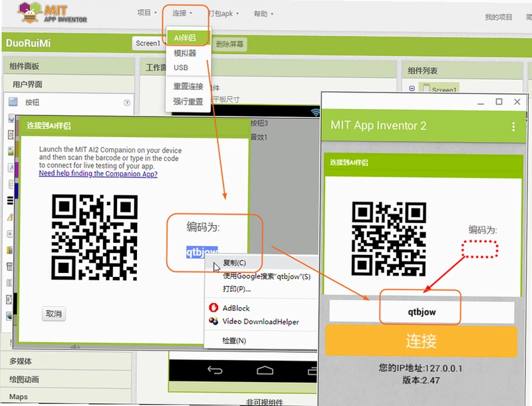Open the Screen1 screen selector
532x406 pixels.
[x=148, y=43]
